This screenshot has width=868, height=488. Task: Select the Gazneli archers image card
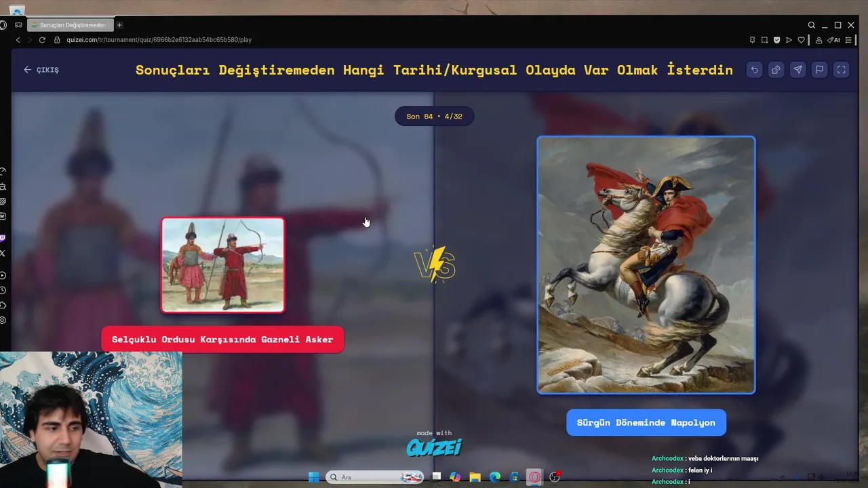tap(223, 265)
